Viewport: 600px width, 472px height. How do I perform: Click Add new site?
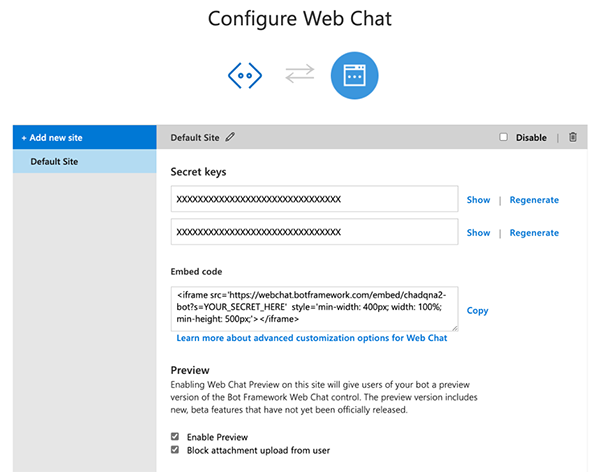85,137
